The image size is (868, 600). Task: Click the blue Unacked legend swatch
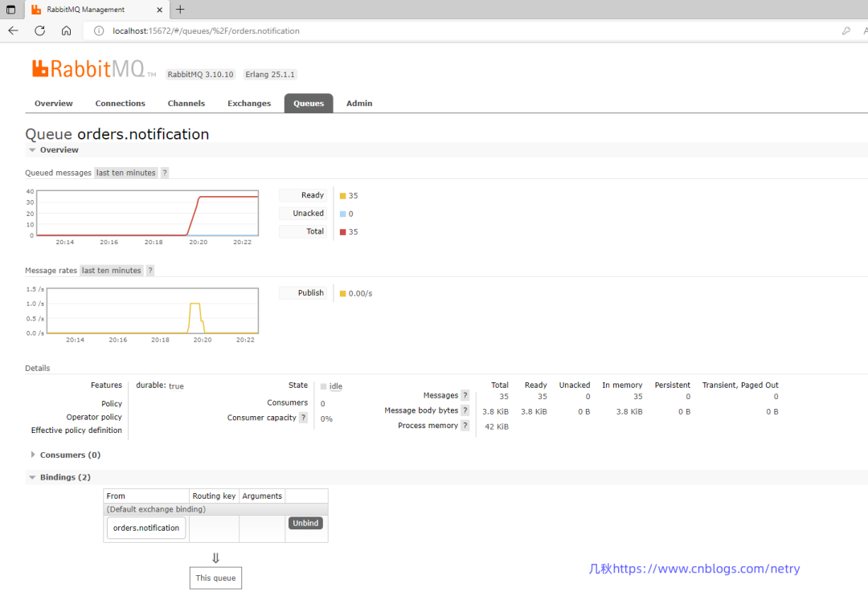click(342, 214)
